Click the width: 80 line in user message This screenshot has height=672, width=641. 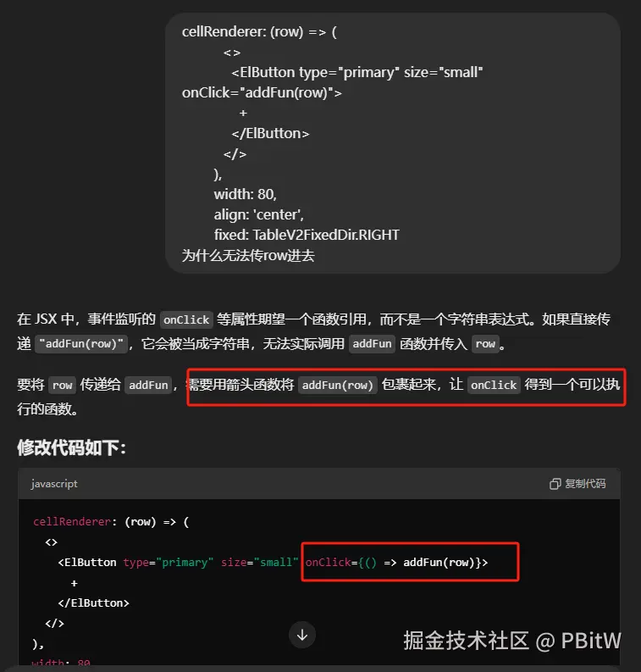[x=246, y=194]
